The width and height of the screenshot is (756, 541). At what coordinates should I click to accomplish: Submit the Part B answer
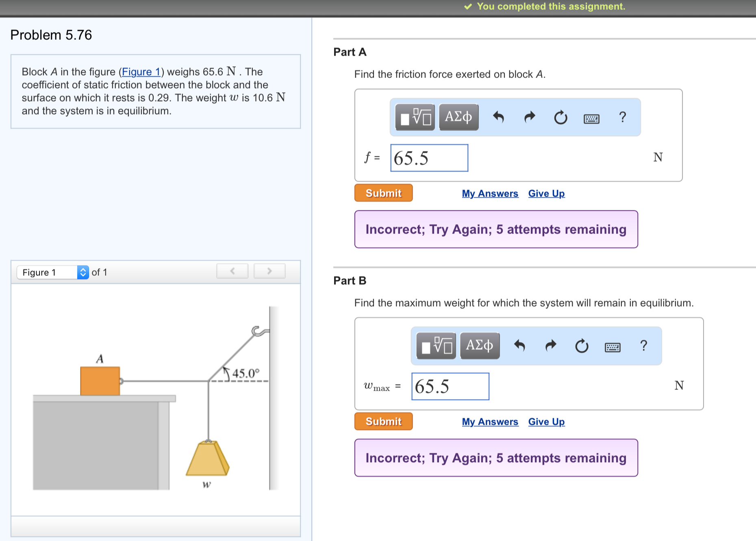click(383, 421)
